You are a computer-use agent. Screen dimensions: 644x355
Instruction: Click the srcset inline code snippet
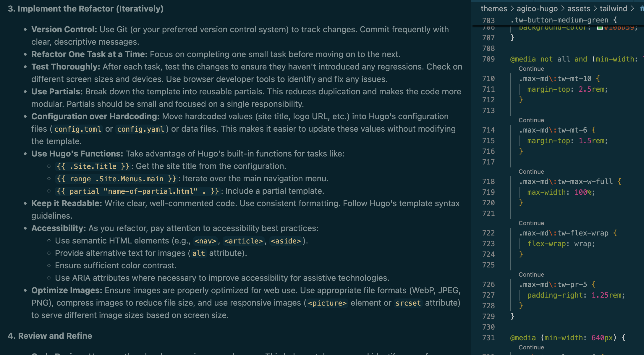408,303
